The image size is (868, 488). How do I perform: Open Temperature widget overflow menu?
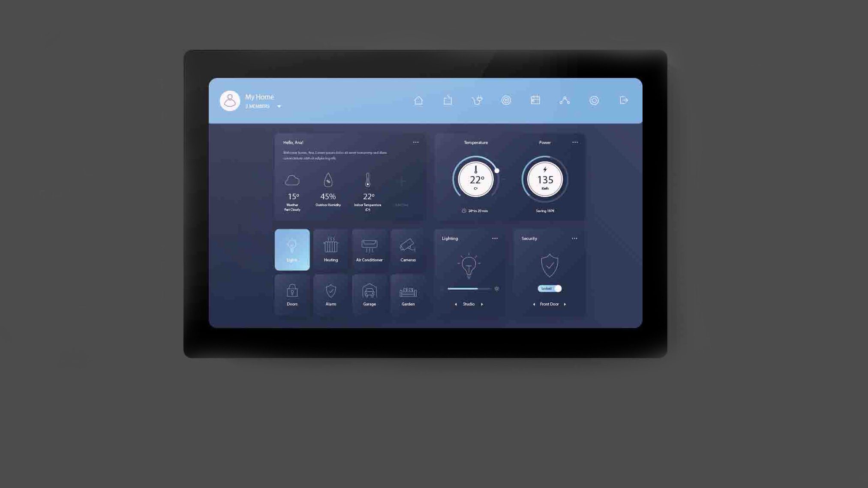point(574,142)
